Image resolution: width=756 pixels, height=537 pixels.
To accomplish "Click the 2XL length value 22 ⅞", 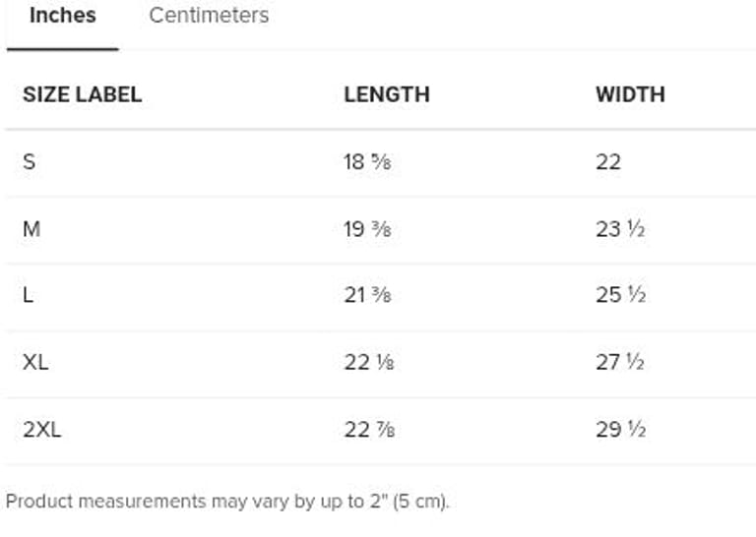I will [367, 429].
